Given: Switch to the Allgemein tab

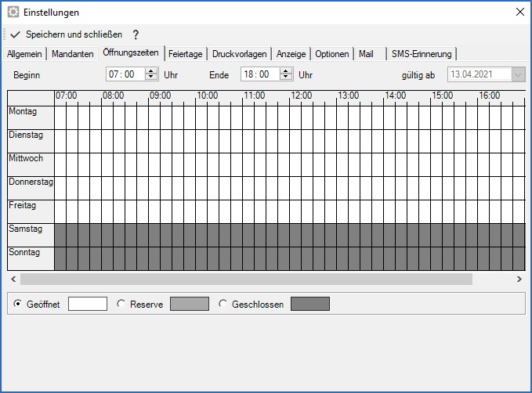Looking at the screenshot, I should [24, 54].
